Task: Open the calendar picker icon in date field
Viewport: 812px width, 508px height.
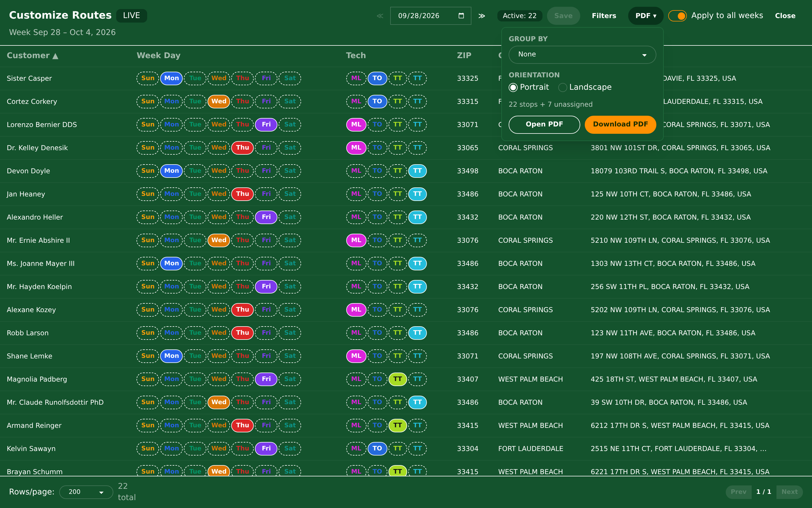Action: pos(461,16)
